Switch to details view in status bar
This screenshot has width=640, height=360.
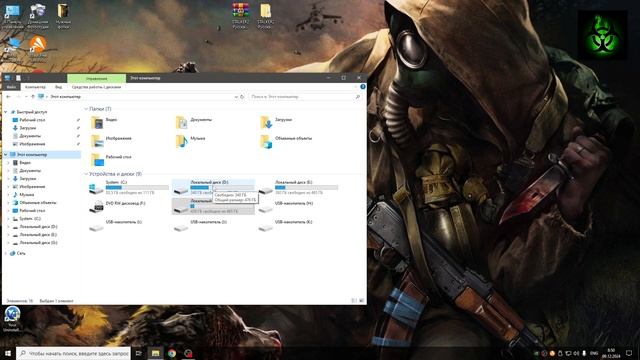click(x=353, y=301)
